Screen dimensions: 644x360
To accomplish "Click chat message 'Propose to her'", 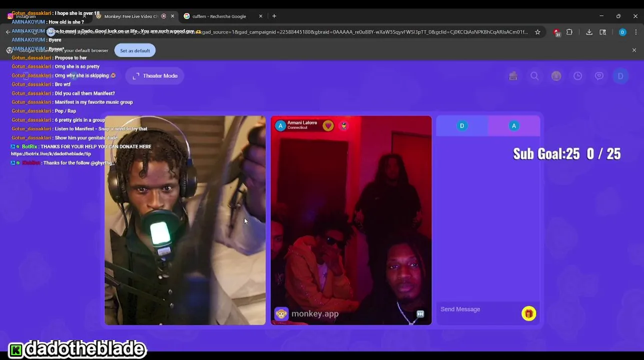I will coord(71,58).
